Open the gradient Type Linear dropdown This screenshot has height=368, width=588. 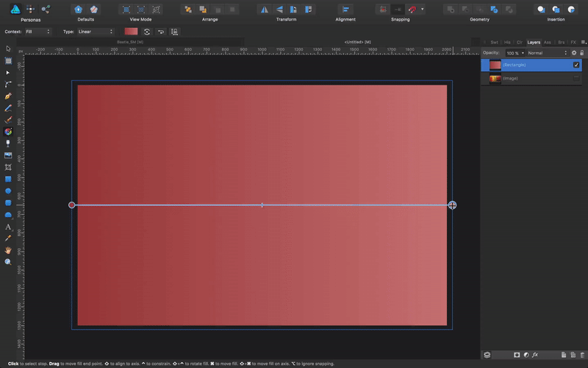click(97, 32)
